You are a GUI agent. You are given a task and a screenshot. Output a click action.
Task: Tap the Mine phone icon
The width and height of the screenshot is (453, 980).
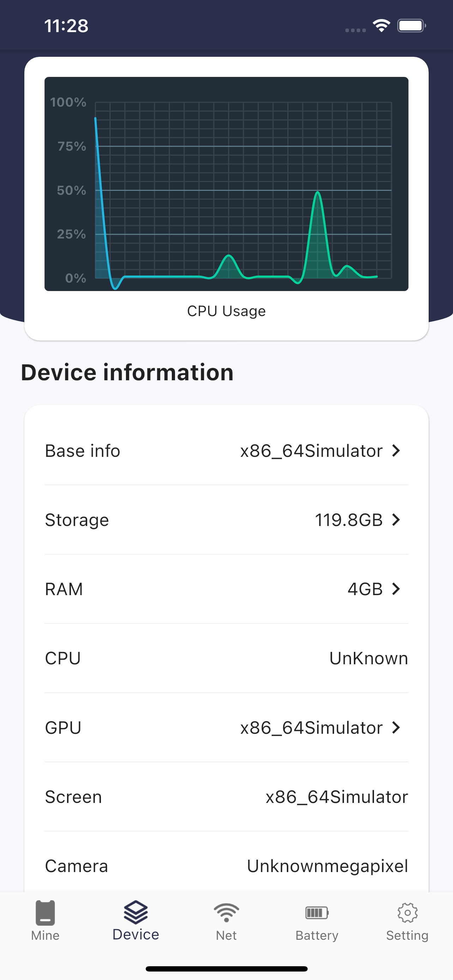(x=45, y=912)
